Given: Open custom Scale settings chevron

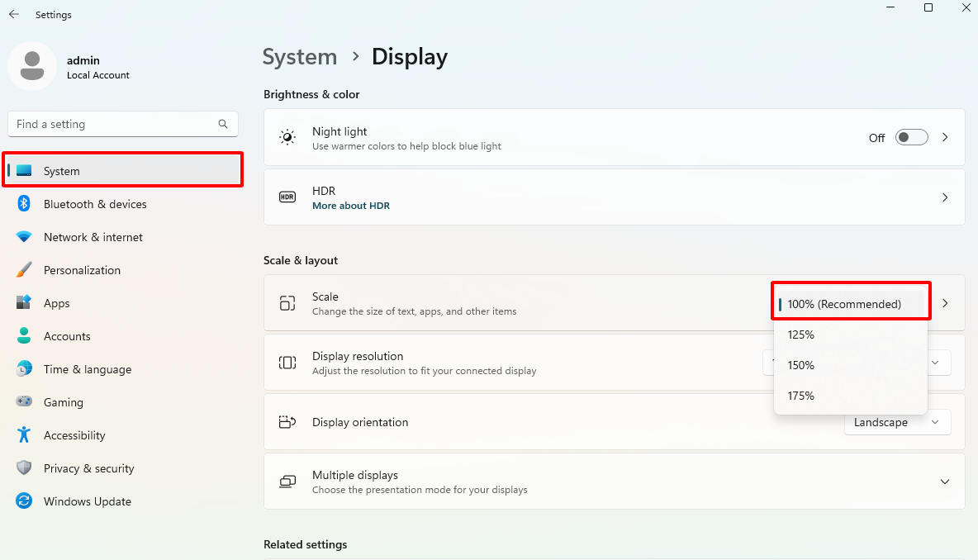Looking at the screenshot, I should (x=945, y=303).
